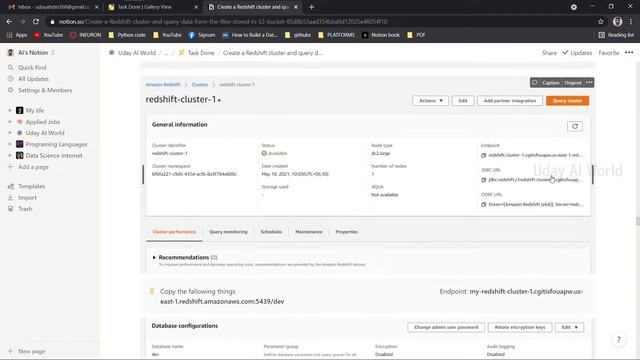Screen dimensions: 640x360
Task: Open All Updates in sidebar
Action: pyautogui.click(x=33, y=79)
